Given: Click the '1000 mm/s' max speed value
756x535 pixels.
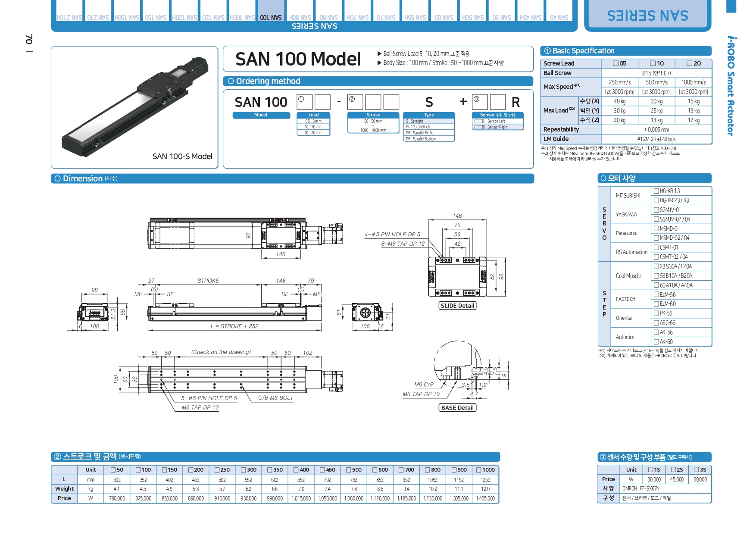Looking at the screenshot, I should pos(694,82).
